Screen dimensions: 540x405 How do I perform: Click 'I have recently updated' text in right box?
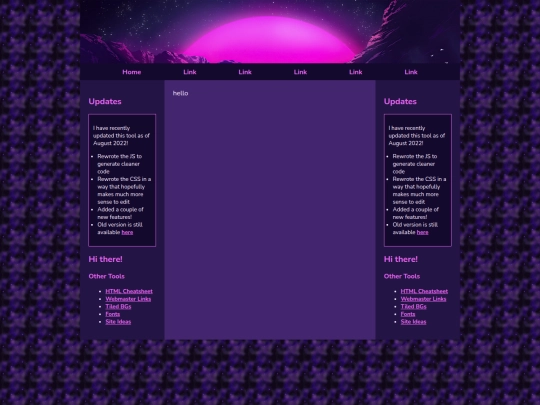(x=417, y=136)
